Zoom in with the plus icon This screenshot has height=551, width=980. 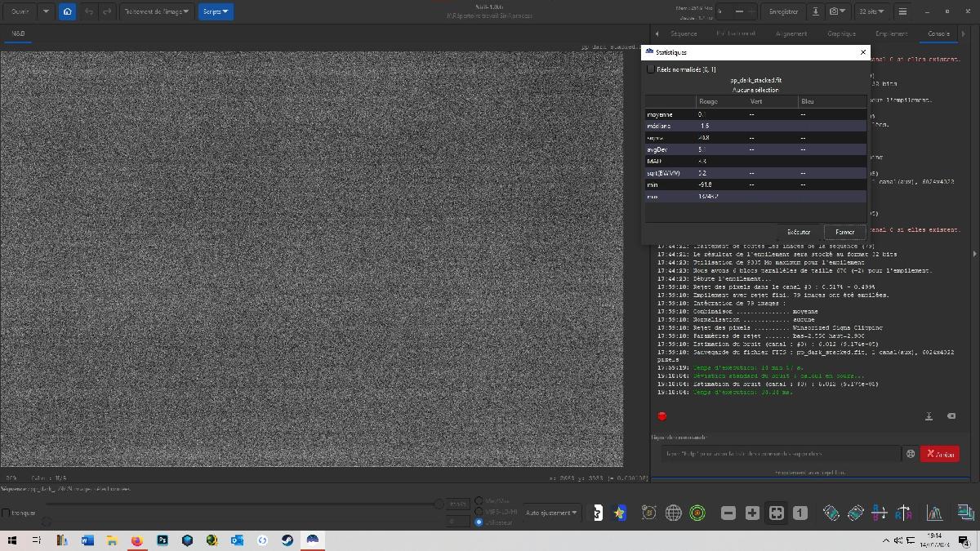[752, 513]
